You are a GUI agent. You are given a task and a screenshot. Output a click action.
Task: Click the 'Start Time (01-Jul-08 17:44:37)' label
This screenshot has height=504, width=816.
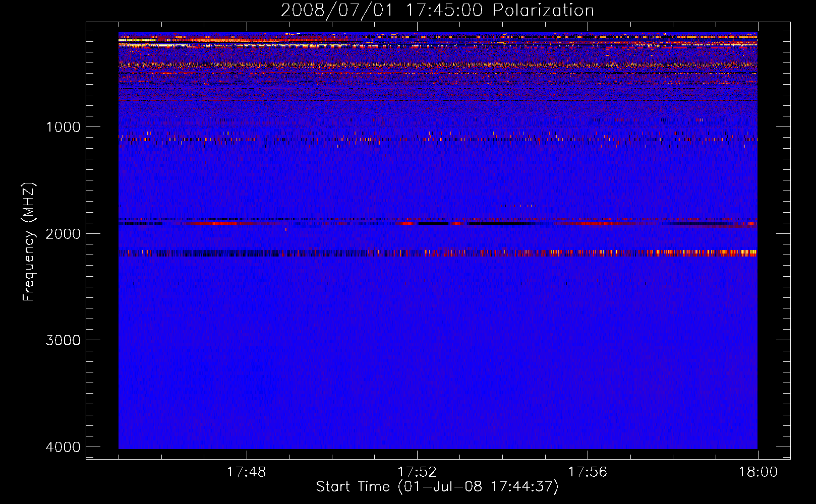tap(437, 487)
